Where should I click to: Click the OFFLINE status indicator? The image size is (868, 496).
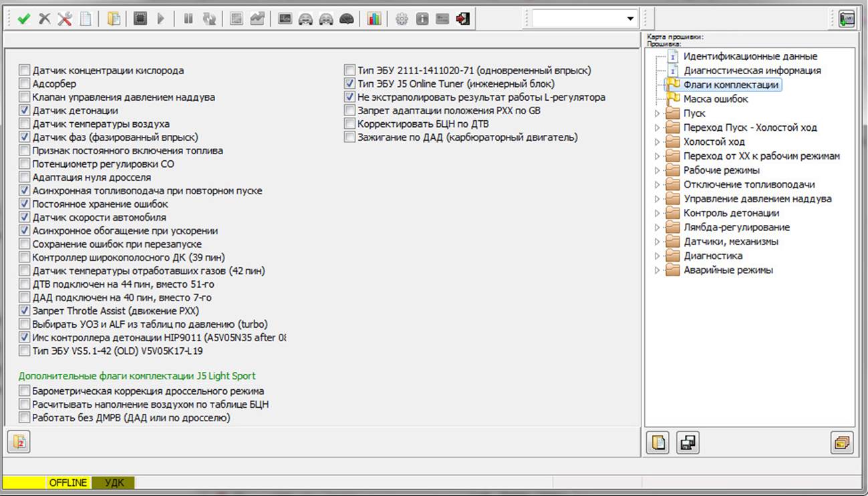(68, 482)
